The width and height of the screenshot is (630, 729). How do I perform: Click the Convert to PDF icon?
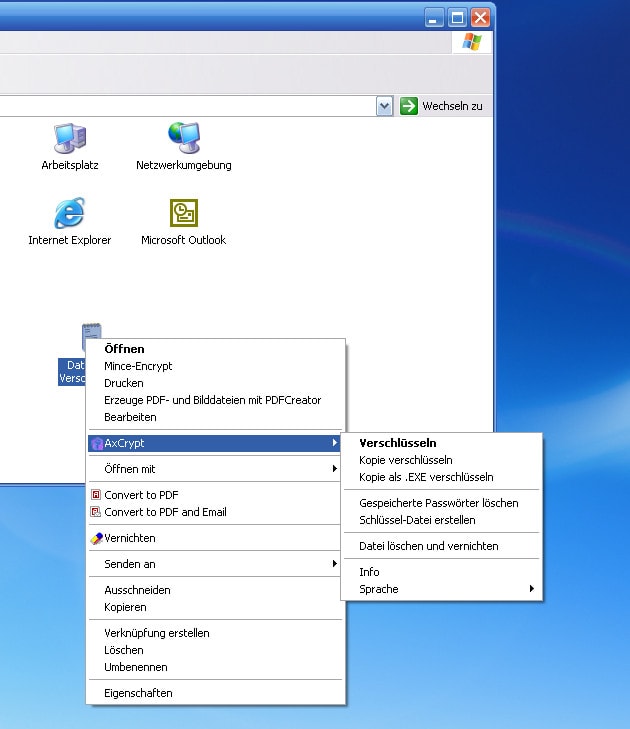(x=96, y=495)
